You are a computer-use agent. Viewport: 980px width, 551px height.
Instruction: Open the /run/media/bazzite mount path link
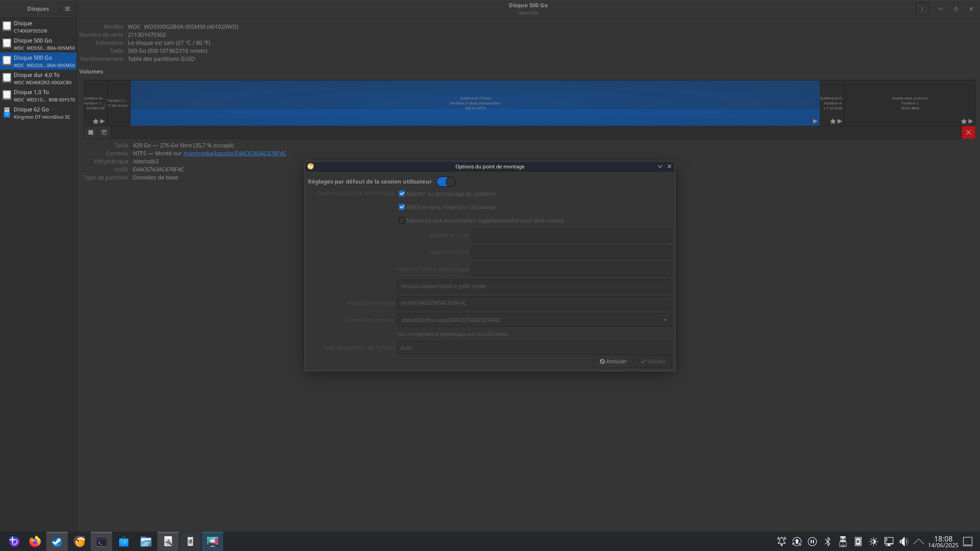coord(234,153)
